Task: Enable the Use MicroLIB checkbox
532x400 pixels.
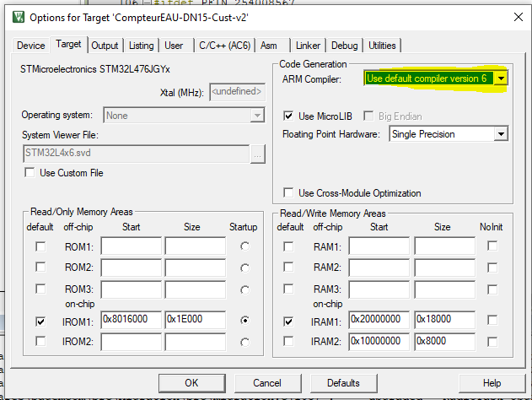Action: click(x=289, y=116)
